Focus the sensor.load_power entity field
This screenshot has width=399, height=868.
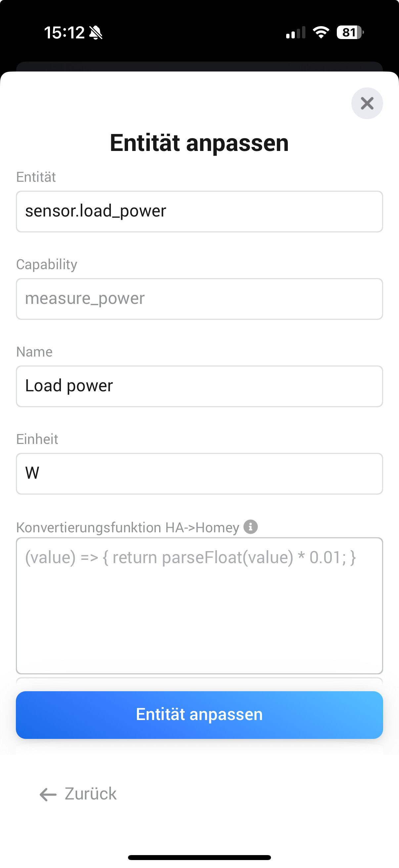click(x=199, y=212)
